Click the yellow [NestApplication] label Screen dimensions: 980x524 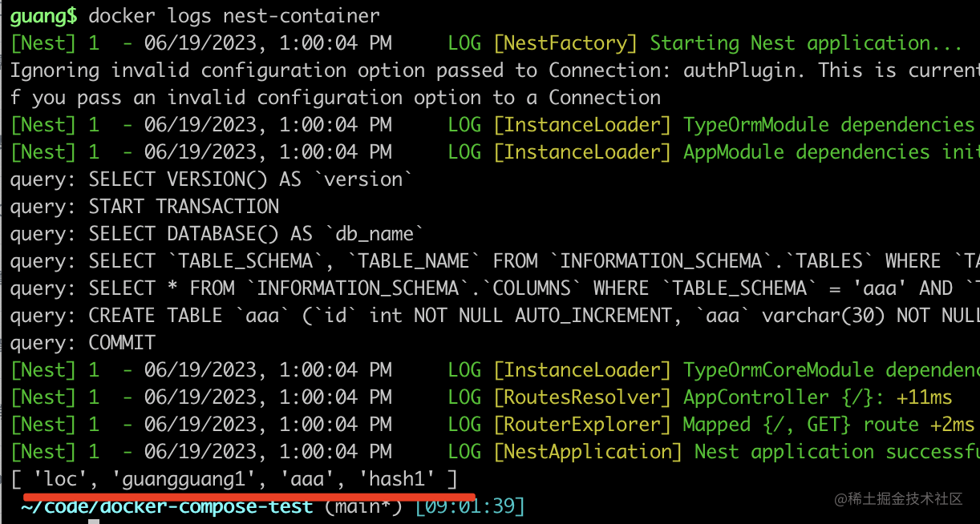coord(587,451)
